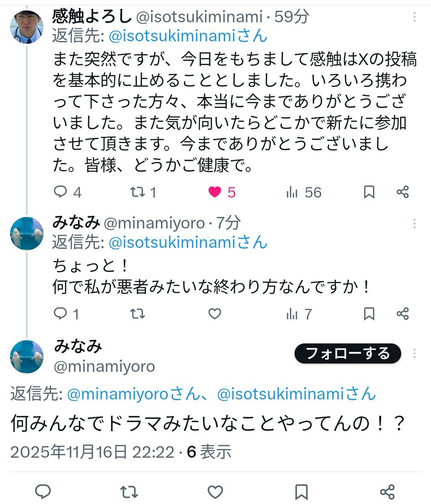This screenshot has height=504, width=431.
Task: Open @isotsukiminamiさん link in 感触よろし post
Action: click(x=188, y=36)
